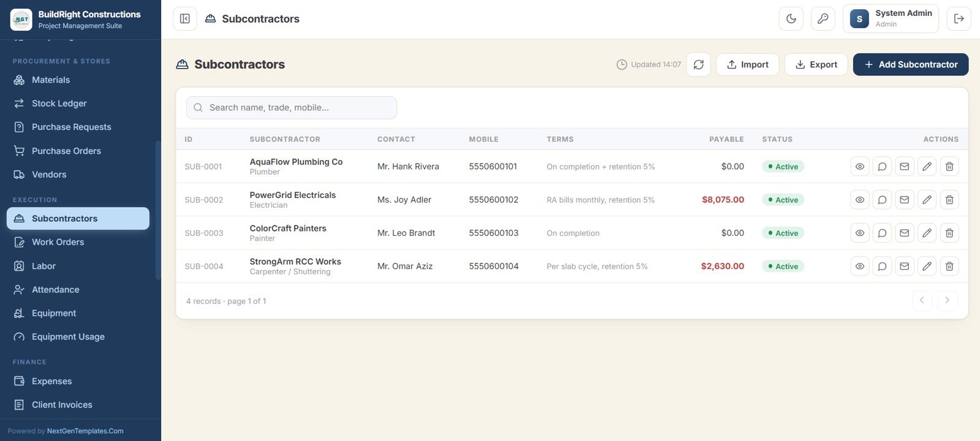980x441 pixels.
Task: Open chat for AquaFlow Plumbing Co
Action: [882, 167]
